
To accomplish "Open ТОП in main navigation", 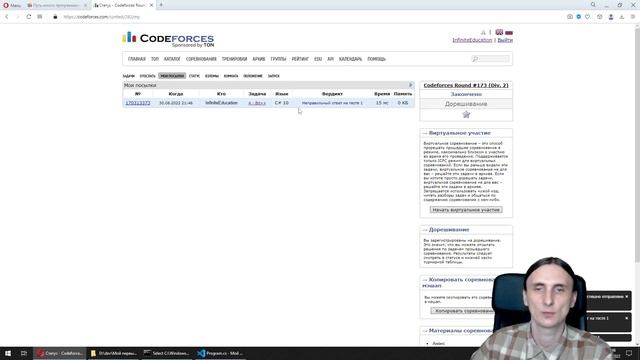I will [155, 59].
